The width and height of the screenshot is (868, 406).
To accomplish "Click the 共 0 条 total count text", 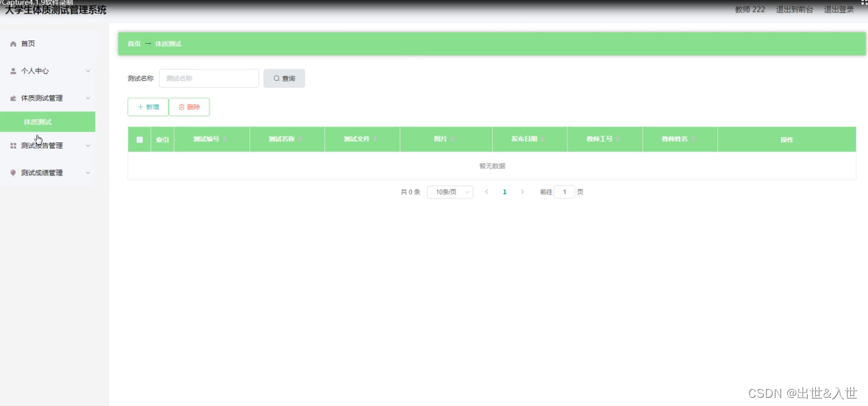I will tap(410, 192).
